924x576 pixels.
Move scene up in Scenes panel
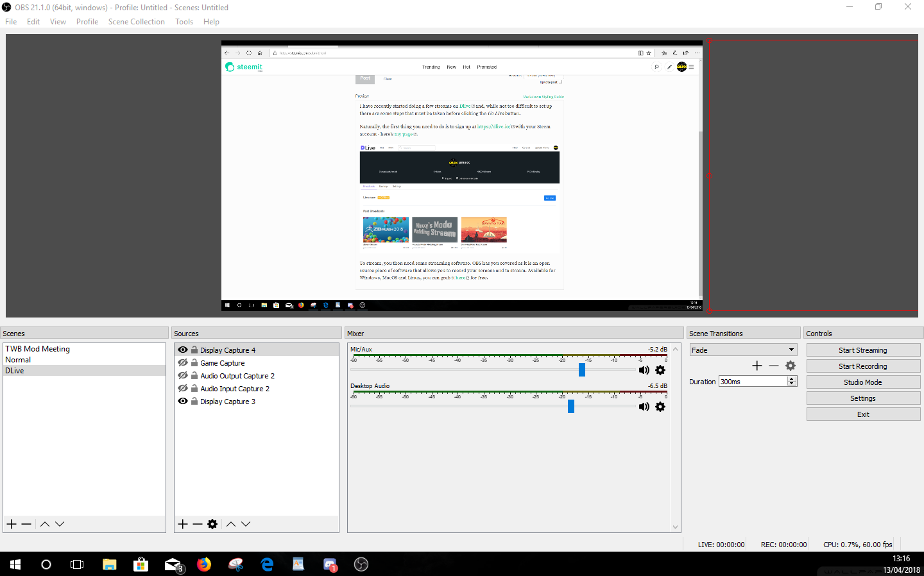[45, 524]
